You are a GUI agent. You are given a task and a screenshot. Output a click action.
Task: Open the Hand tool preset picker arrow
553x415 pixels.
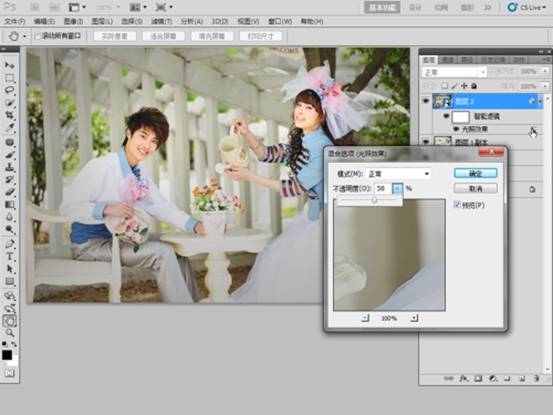tap(24, 36)
